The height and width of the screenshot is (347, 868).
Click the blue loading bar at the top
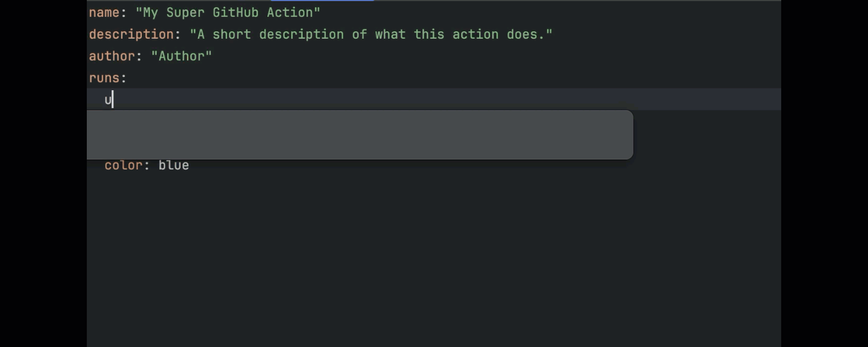click(x=322, y=1)
